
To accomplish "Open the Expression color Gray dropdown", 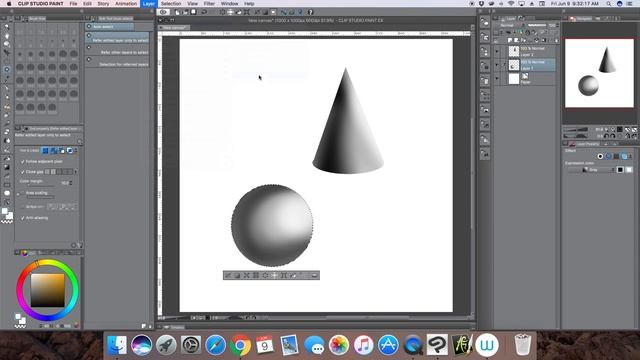I will click(591, 169).
